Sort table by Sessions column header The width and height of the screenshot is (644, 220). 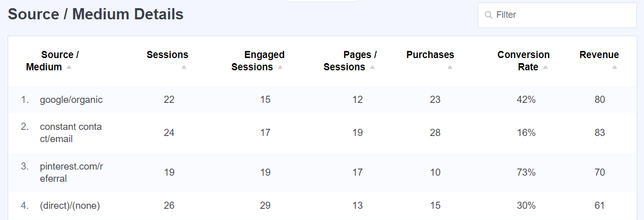click(x=167, y=55)
